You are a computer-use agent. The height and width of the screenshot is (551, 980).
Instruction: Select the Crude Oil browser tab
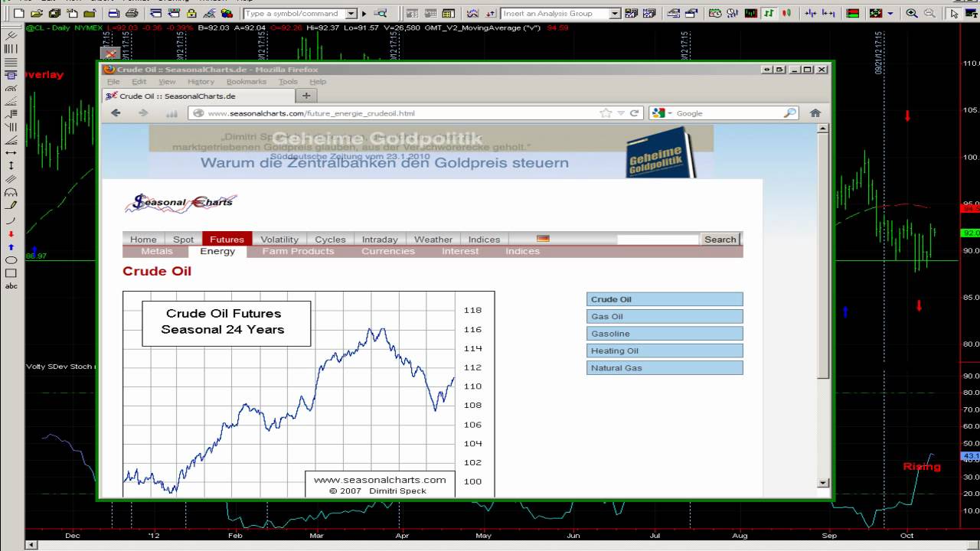198,96
